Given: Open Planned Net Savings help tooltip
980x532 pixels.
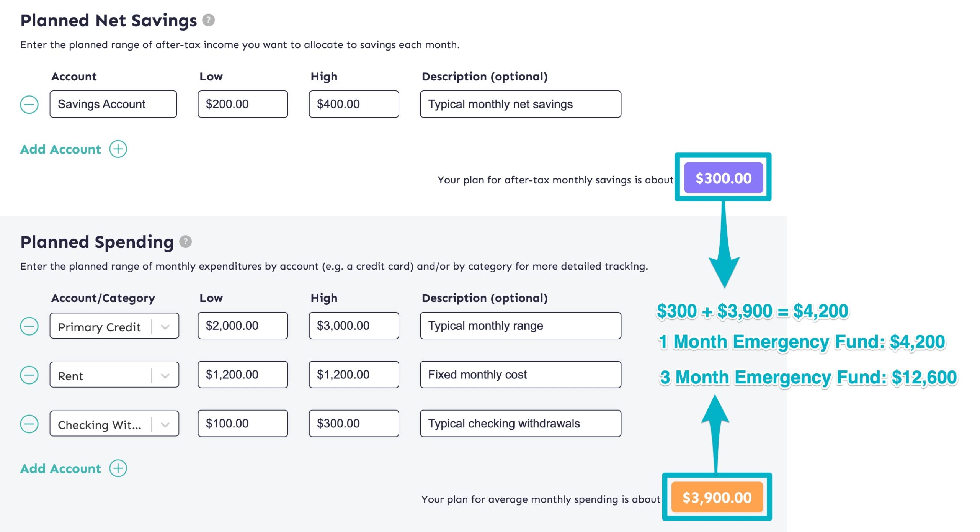Looking at the screenshot, I should pyautogui.click(x=208, y=20).
